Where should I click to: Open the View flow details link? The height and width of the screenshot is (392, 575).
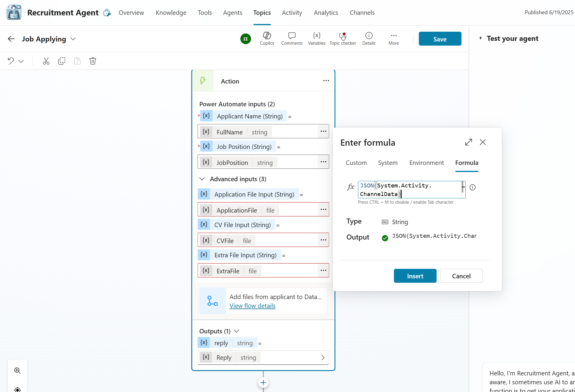252,306
